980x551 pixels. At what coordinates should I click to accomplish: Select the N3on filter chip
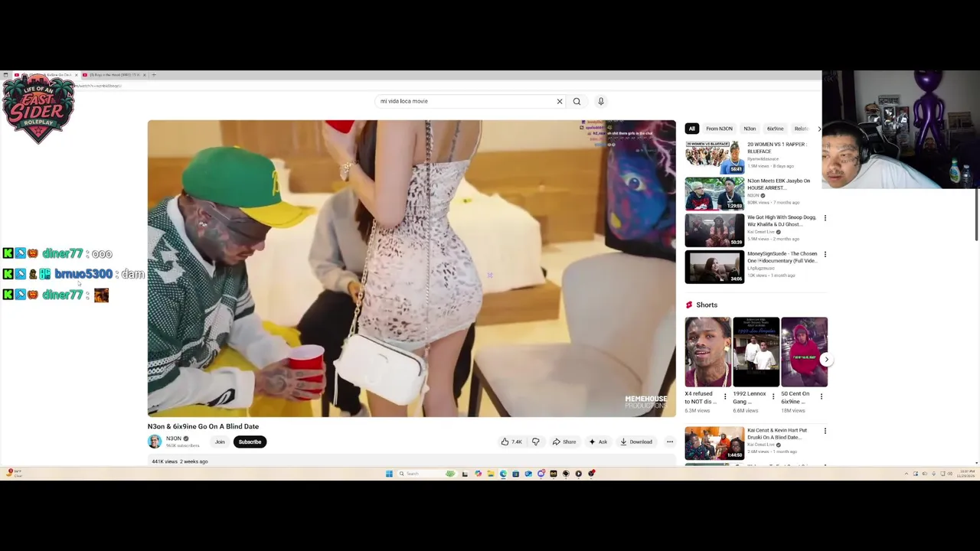point(750,129)
